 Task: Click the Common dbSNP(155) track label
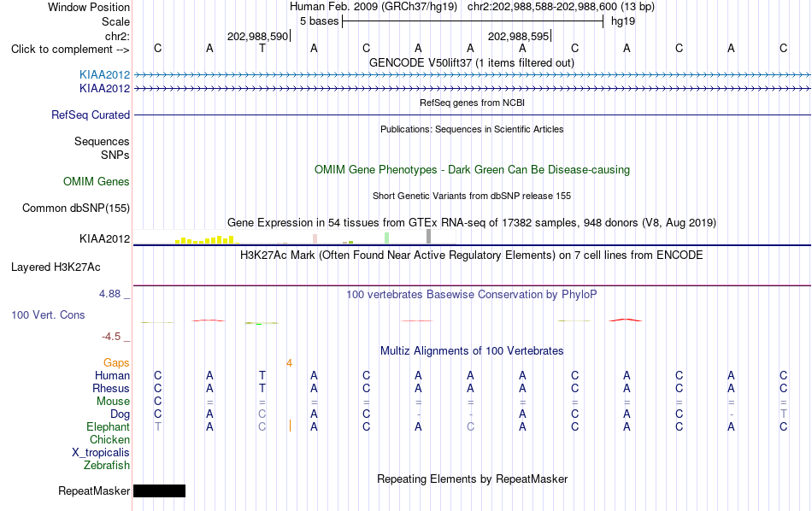point(76,209)
